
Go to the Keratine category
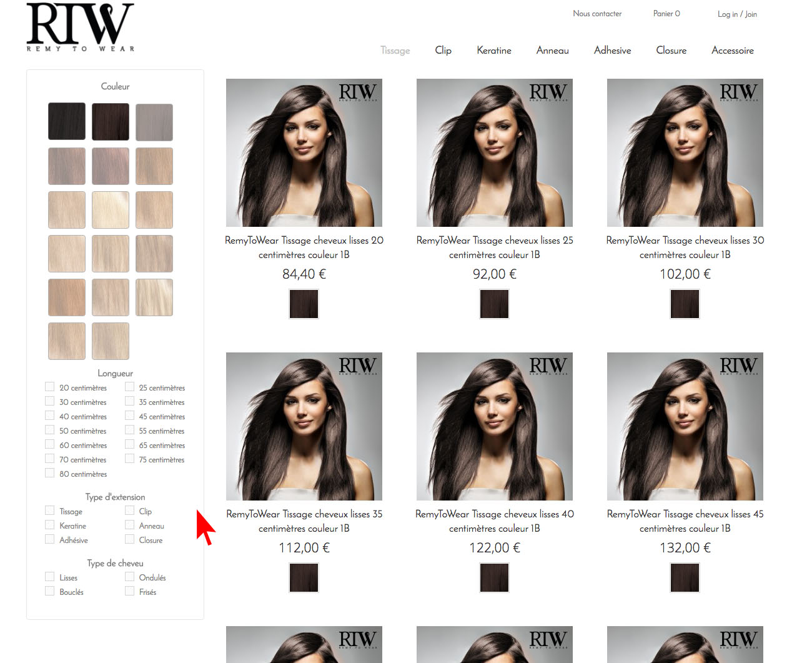point(494,51)
